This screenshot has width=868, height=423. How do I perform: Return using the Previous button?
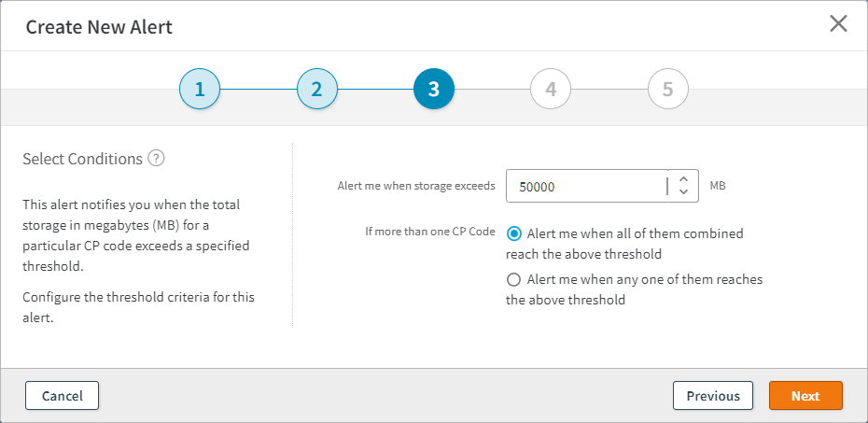coord(713,396)
